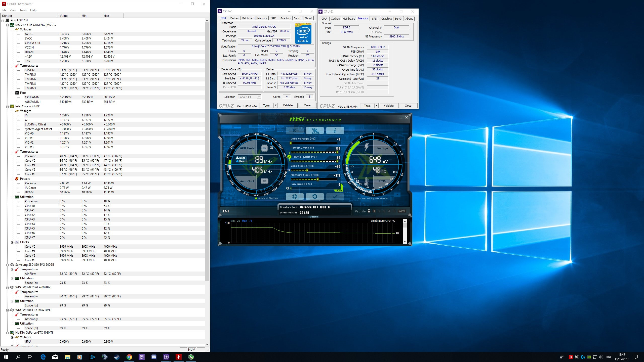Click Afterburner apply checkmark button

[335, 196]
